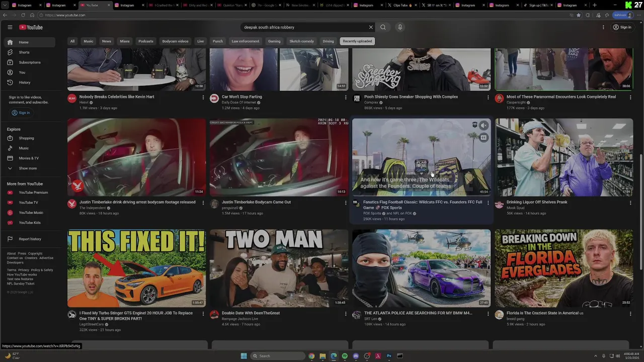644x362 pixels.
Task: Open Movies & TV under Explore
Action: [x=30, y=158]
